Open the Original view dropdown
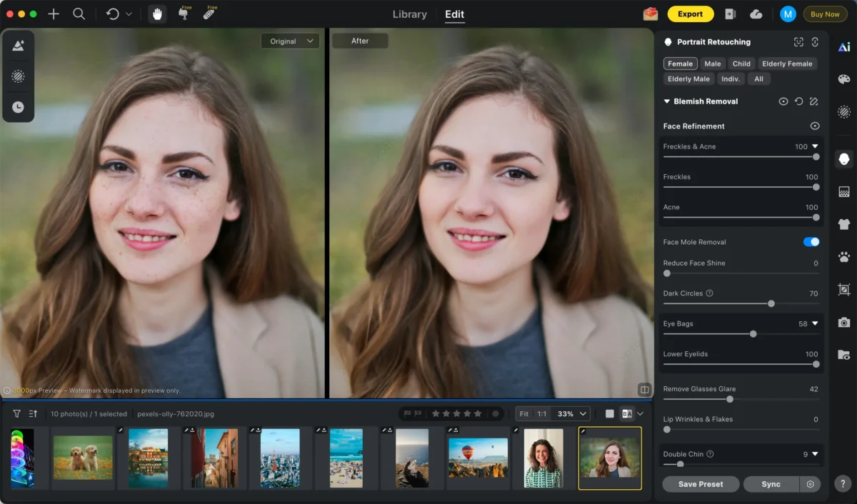The height and width of the screenshot is (504, 857). point(291,41)
